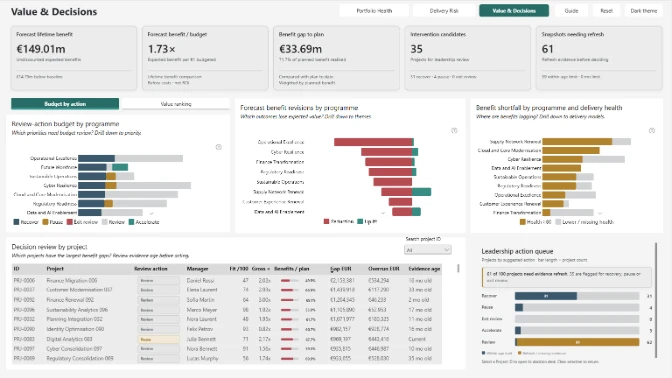Click the Benefit gap to plan card
Screen dimensions: 672x378
pos(336,58)
